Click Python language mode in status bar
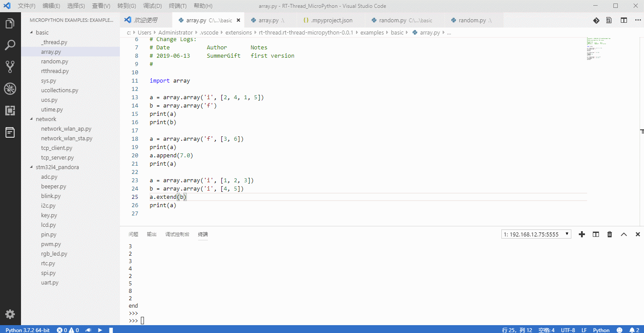The height and width of the screenshot is (333, 644). pyautogui.click(x=601, y=330)
